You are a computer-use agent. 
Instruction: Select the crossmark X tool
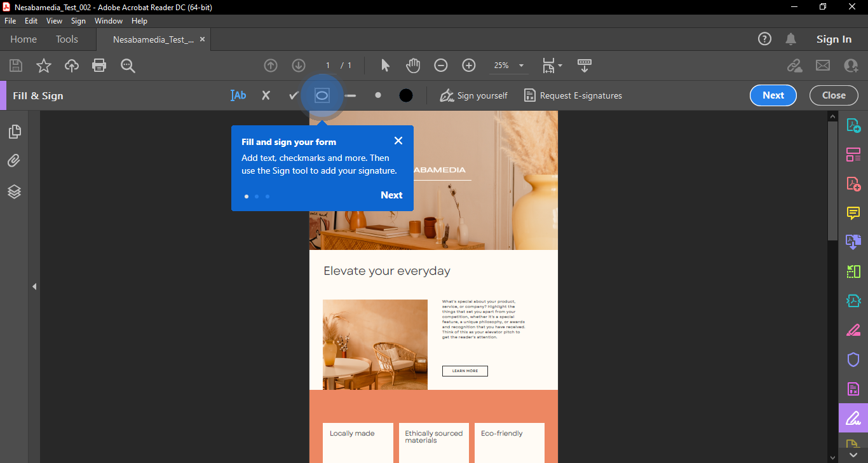pos(266,95)
